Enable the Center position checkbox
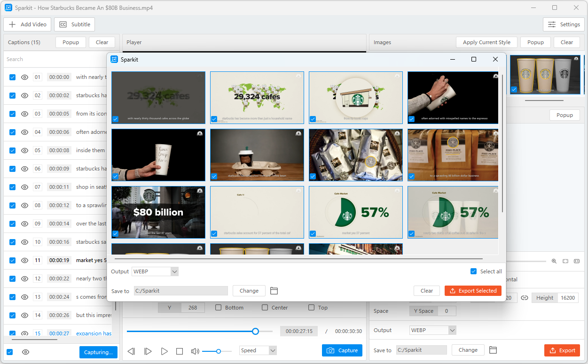Image resolution: width=588 pixels, height=364 pixels. 265,308
